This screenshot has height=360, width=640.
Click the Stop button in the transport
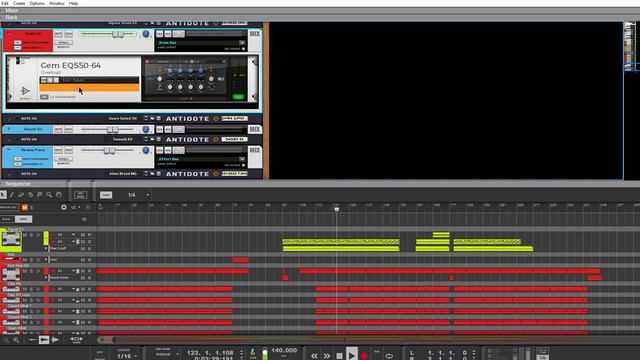[x=339, y=356]
